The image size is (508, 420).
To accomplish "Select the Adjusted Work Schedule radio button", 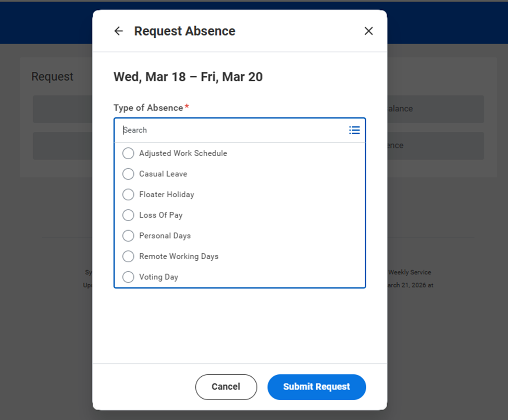I will (128, 153).
